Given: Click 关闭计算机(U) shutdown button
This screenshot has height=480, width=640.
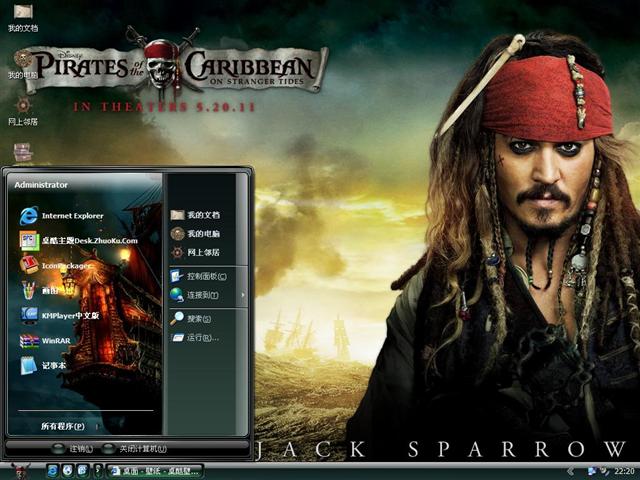Looking at the screenshot, I should tap(134, 449).
